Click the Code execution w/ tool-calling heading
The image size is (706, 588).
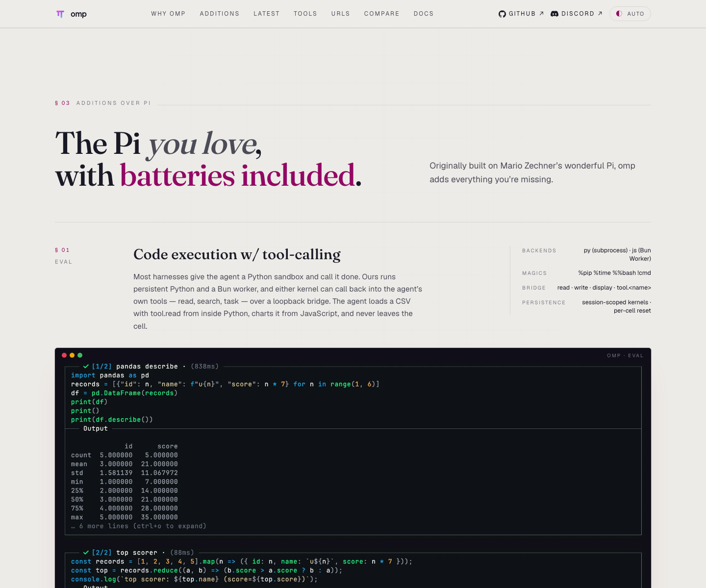(x=237, y=255)
